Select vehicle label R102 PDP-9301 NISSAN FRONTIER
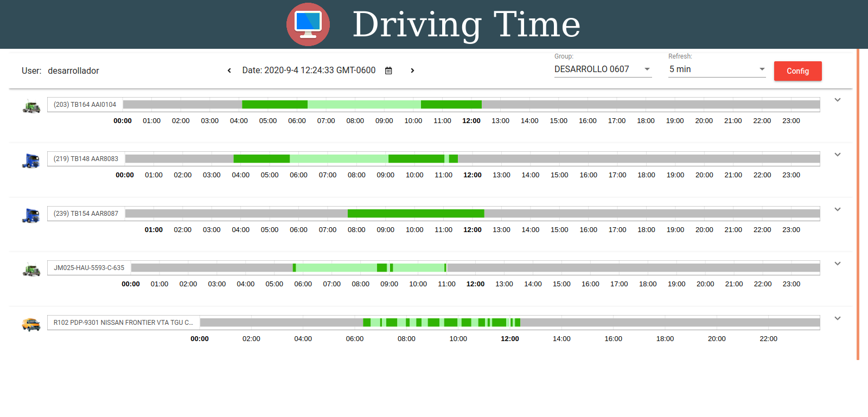 (123, 323)
